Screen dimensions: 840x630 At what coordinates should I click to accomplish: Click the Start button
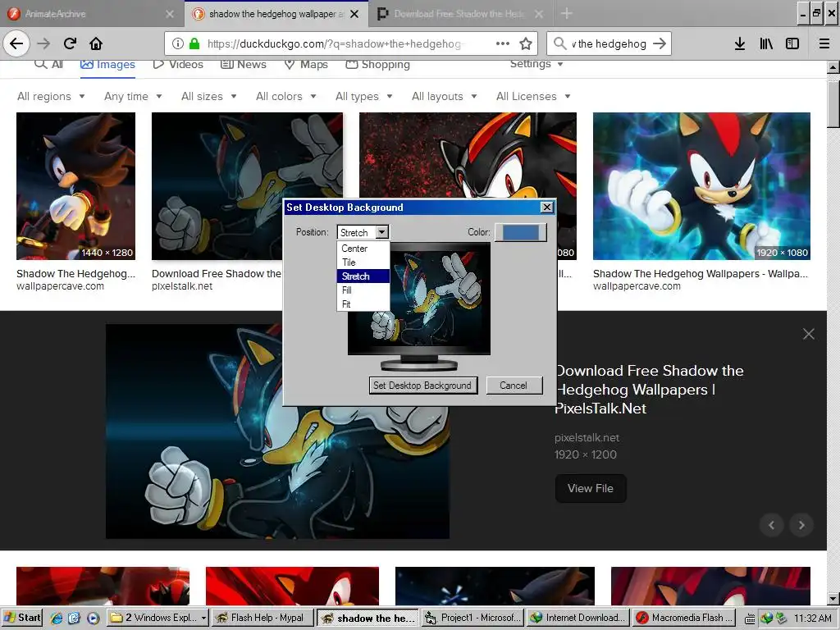tap(22, 618)
